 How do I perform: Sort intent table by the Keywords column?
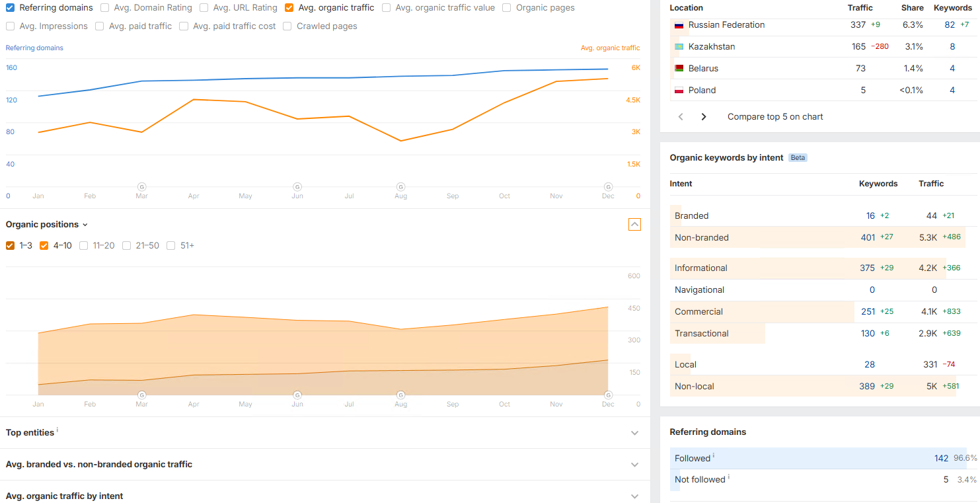878,184
